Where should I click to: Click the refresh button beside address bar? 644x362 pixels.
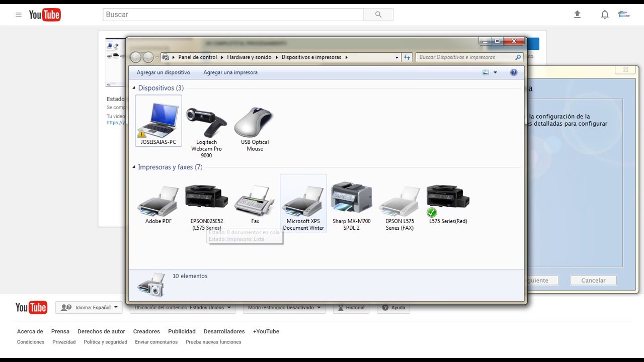pyautogui.click(x=407, y=57)
